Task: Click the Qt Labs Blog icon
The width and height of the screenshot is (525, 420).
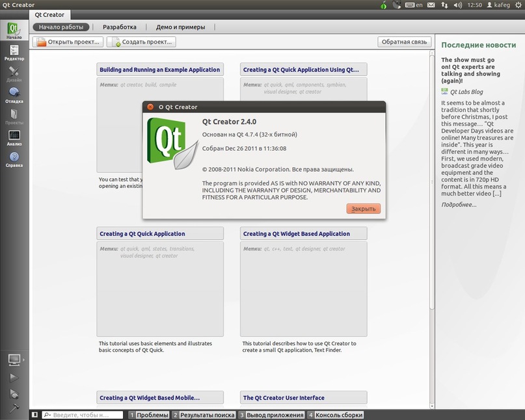Action: point(444,92)
